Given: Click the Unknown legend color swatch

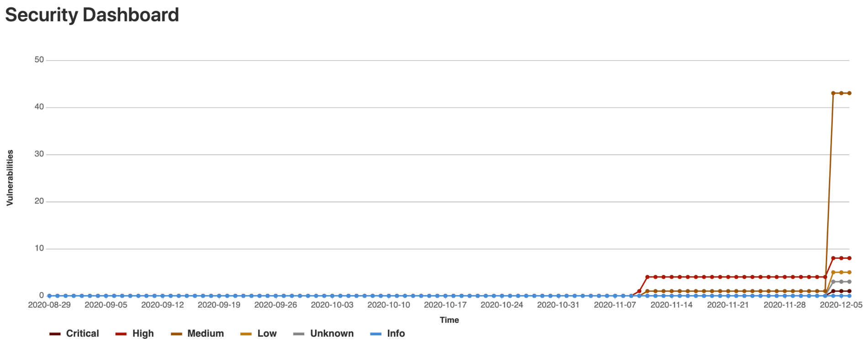Looking at the screenshot, I should click(x=299, y=334).
